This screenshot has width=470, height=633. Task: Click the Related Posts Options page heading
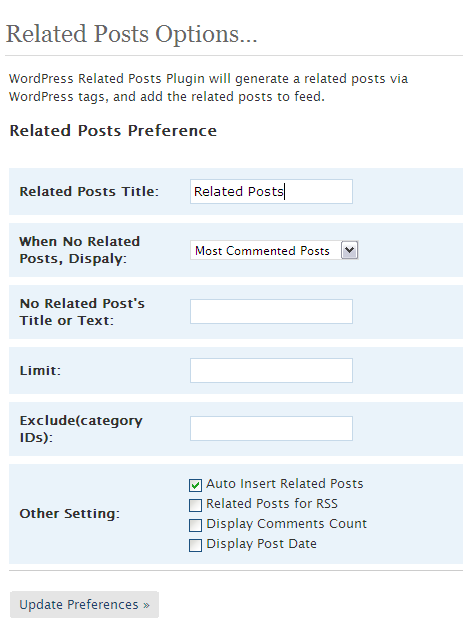click(131, 34)
